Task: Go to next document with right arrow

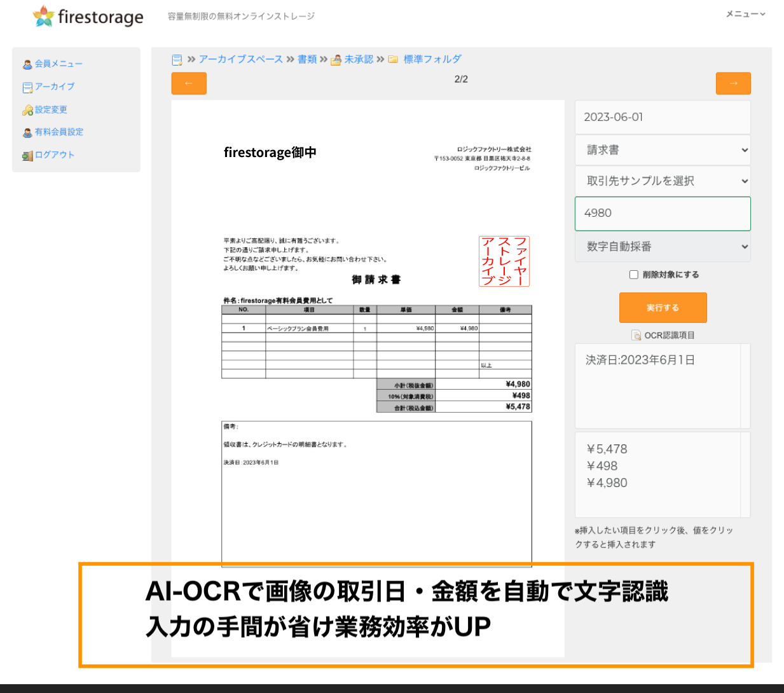Action: pos(733,83)
